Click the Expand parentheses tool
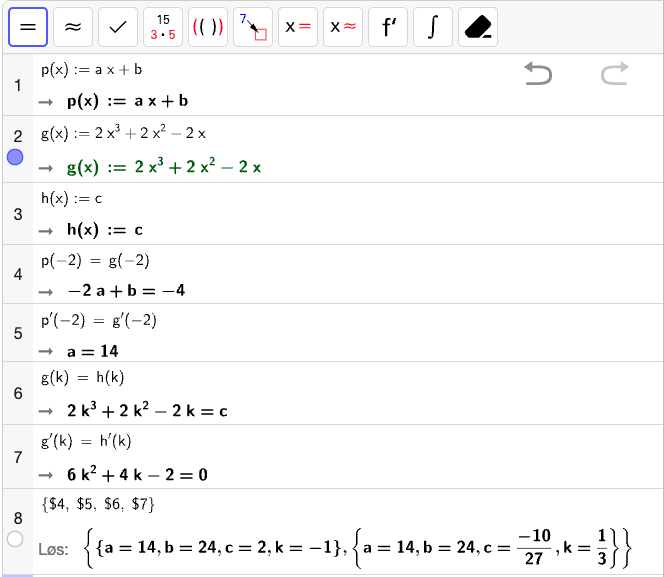The height and width of the screenshot is (577, 664). (208, 27)
